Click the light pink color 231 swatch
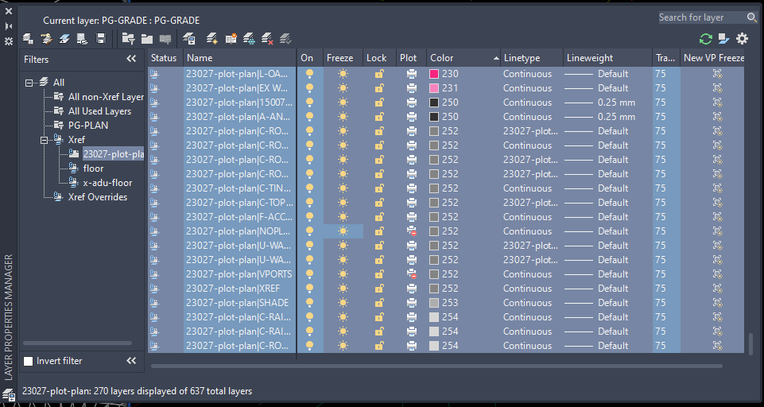Image resolution: width=764 pixels, height=407 pixels. pyautogui.click(x=434, y=88)
